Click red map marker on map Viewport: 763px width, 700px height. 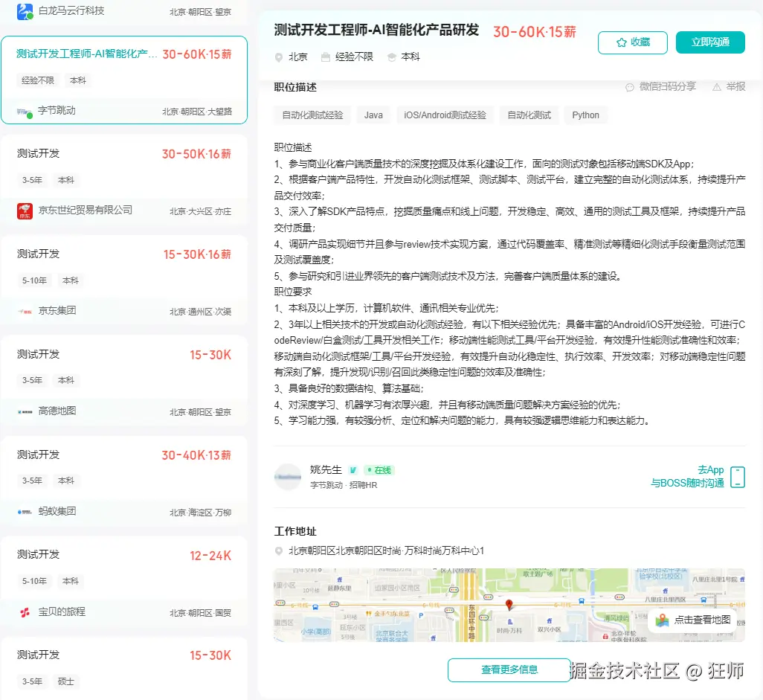tap(509, 605)
